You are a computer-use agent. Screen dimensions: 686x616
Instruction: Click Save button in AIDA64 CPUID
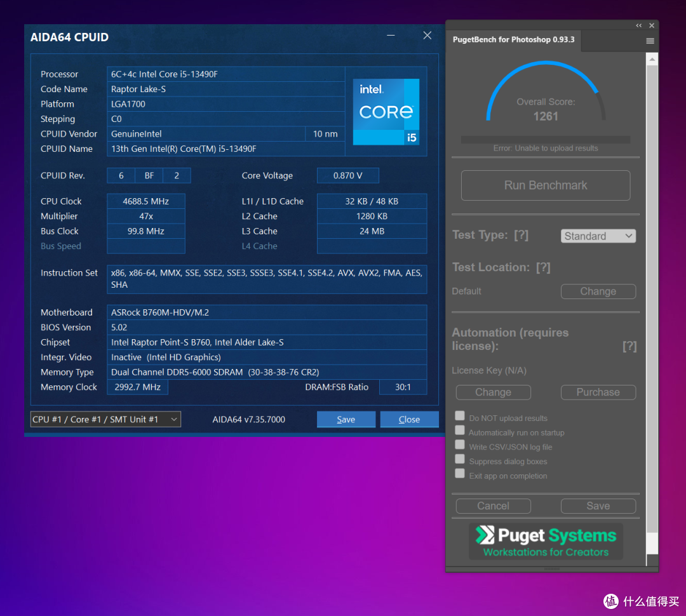point(346,419)
